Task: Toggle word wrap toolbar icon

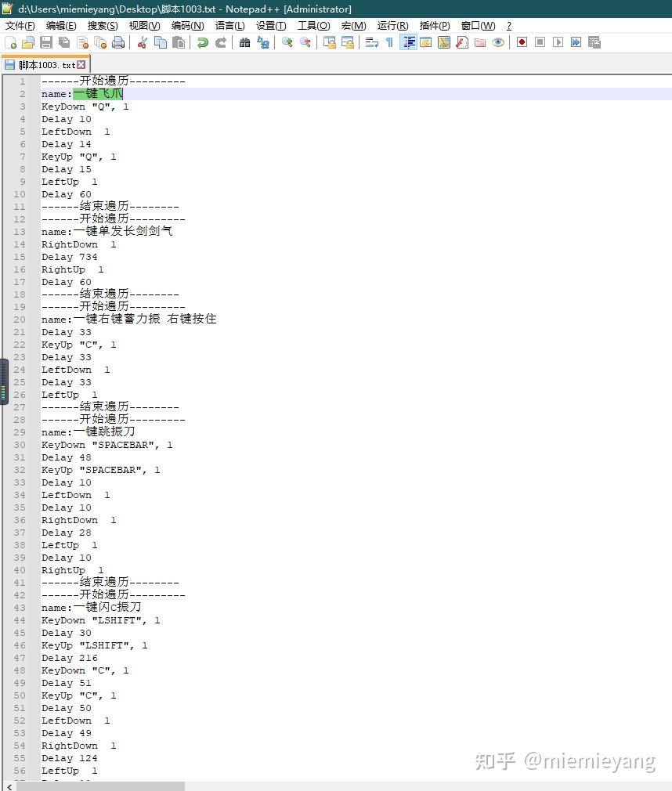Action: pyautogui.click(x=372, y=43)
